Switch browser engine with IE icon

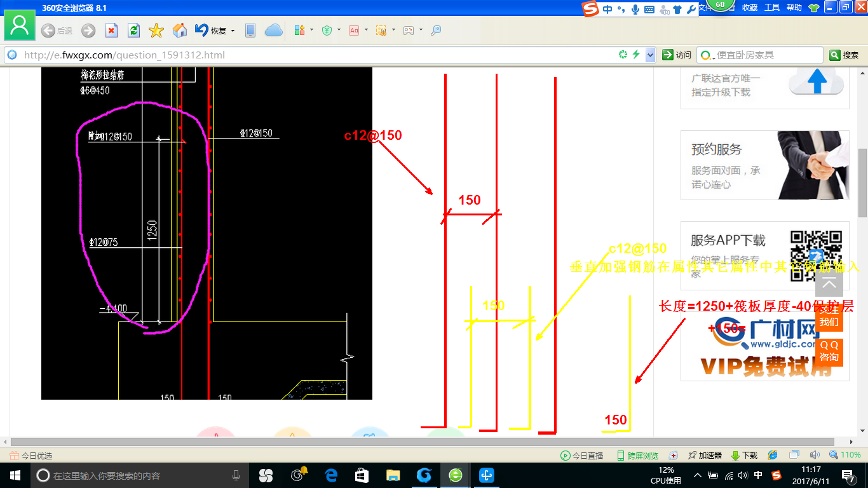[x=773, y=455]
